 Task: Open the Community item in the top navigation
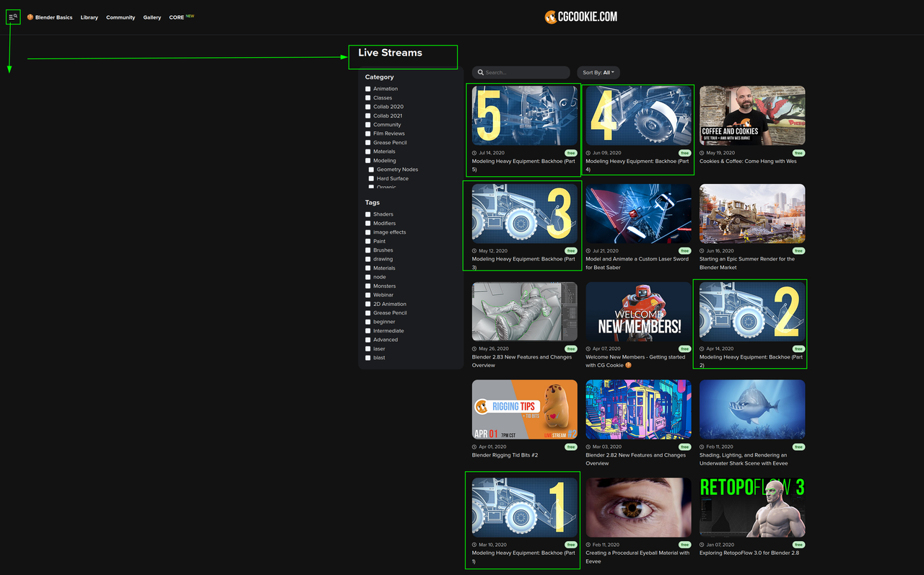121,17
